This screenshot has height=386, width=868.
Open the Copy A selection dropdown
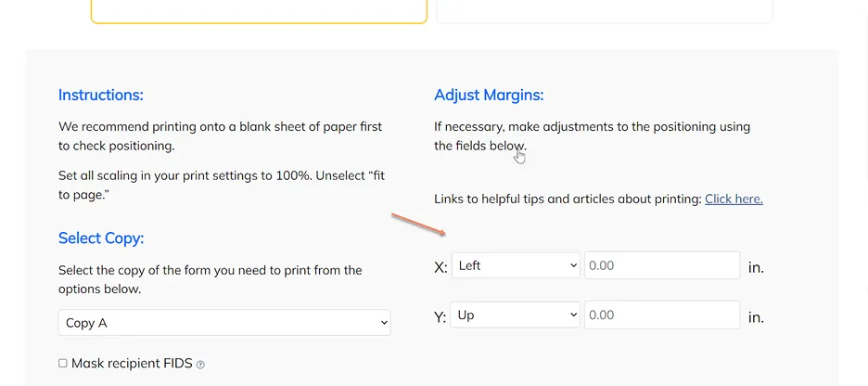224,322
